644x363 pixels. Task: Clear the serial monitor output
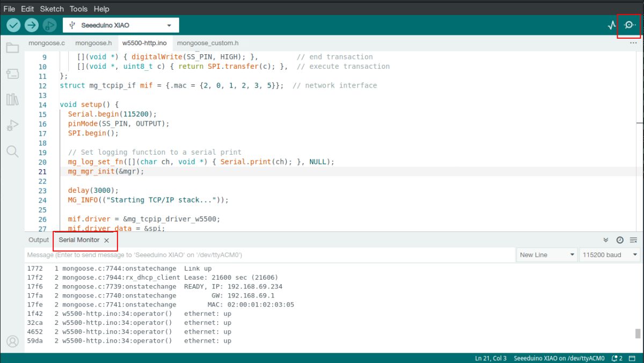click(633, 240)
